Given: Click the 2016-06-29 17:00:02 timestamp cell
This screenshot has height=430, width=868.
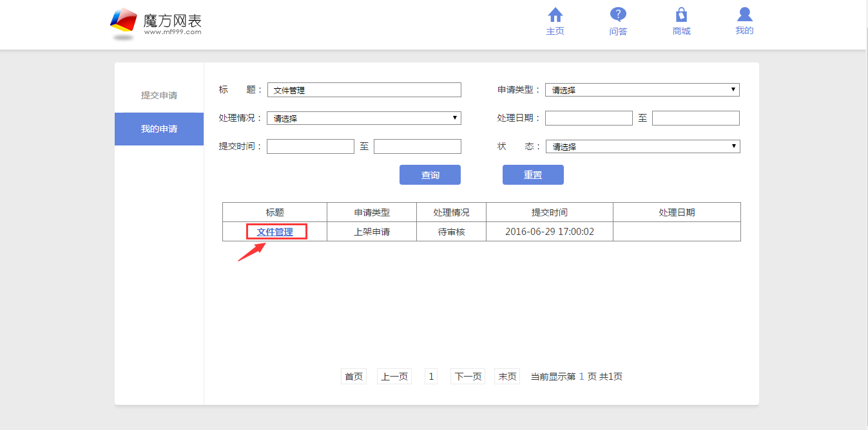Looking at the screenshot, I should click(550, 232).
